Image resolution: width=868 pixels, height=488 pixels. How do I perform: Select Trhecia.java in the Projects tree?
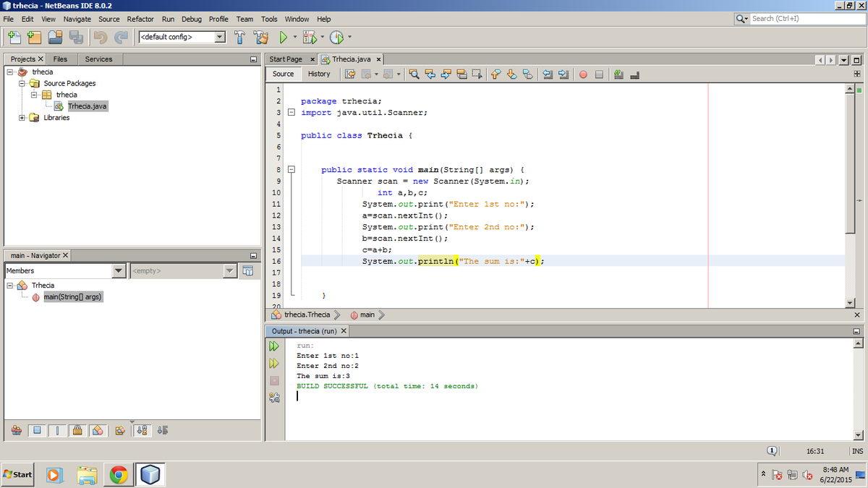click(x=87, y=106)
